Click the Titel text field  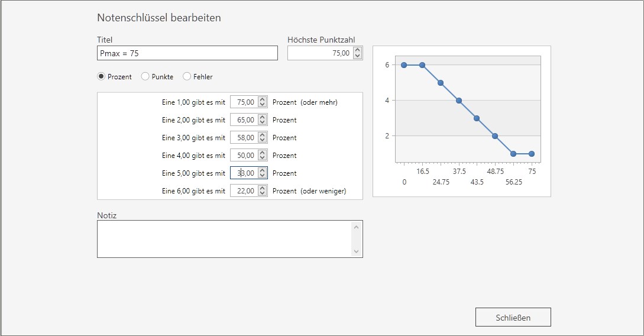click(x=187, y=53)
